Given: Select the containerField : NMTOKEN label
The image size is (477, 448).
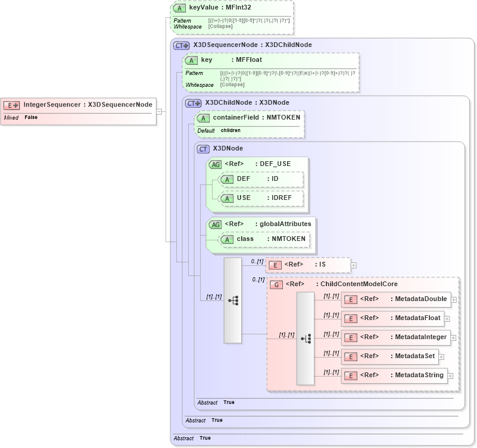Looking at the screenshot, I should [x=257, y=117].
